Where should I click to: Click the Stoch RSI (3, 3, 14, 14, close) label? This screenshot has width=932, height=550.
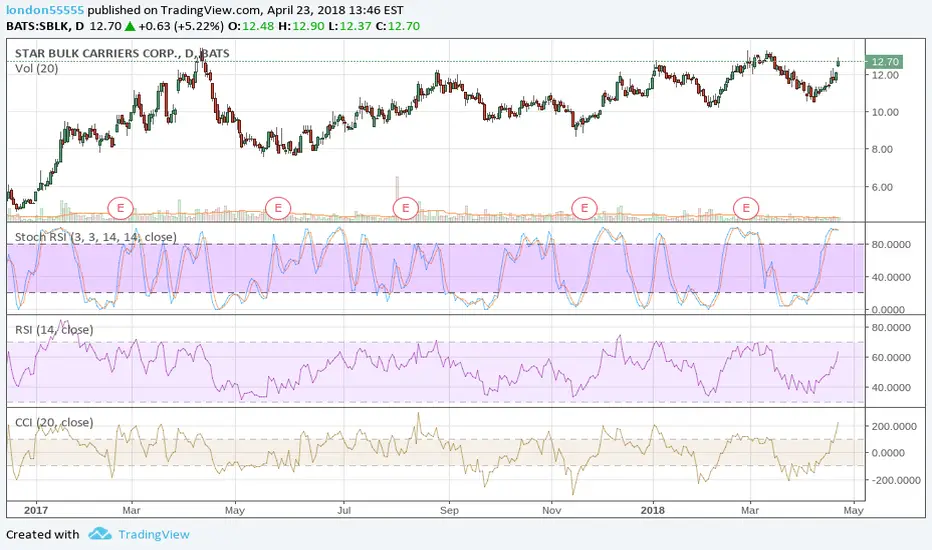[96, 237]
